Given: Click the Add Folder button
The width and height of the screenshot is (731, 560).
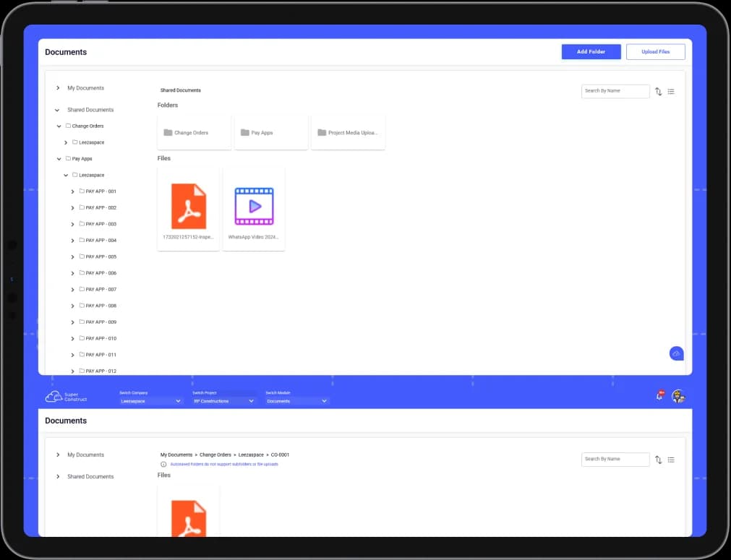Looking at the screenshot, I should [591, 52].
